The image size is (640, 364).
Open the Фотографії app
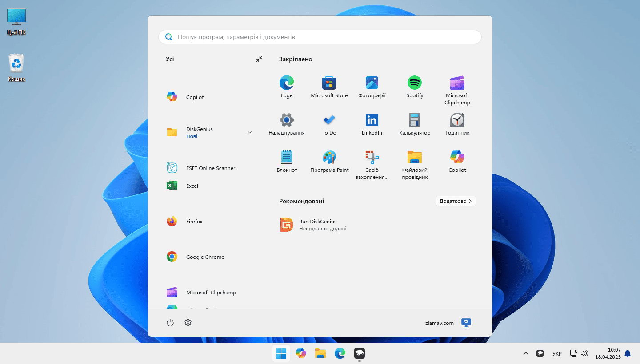click(x=372, y=87)
